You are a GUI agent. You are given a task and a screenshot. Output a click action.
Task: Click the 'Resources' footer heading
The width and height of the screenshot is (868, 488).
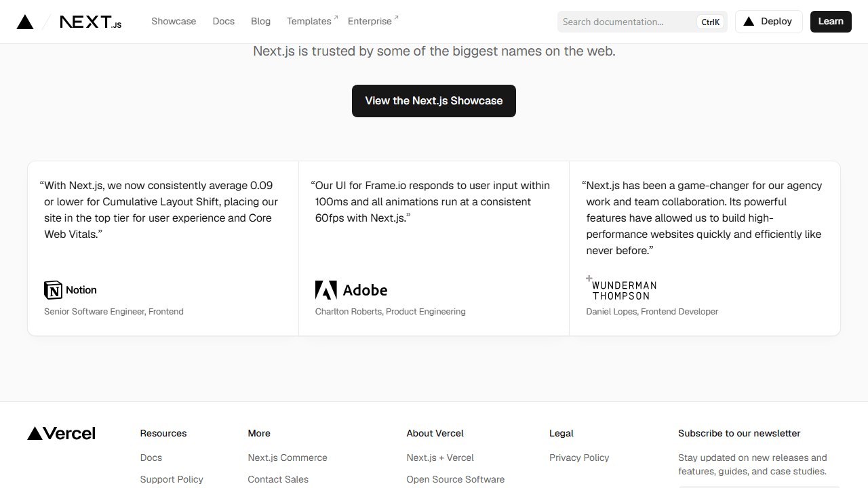pyautogui.click(x=163, y=433)
